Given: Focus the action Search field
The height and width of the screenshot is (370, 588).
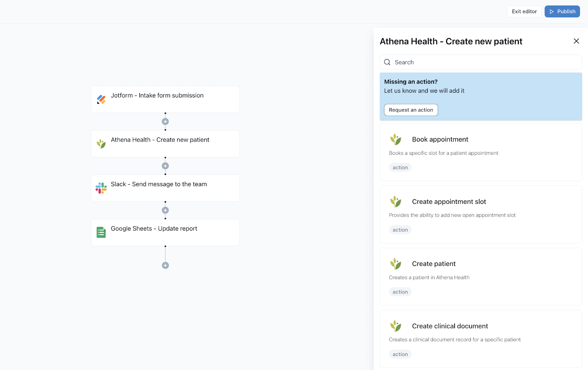Looking at the screenshot, I should (x=481, y=62).
